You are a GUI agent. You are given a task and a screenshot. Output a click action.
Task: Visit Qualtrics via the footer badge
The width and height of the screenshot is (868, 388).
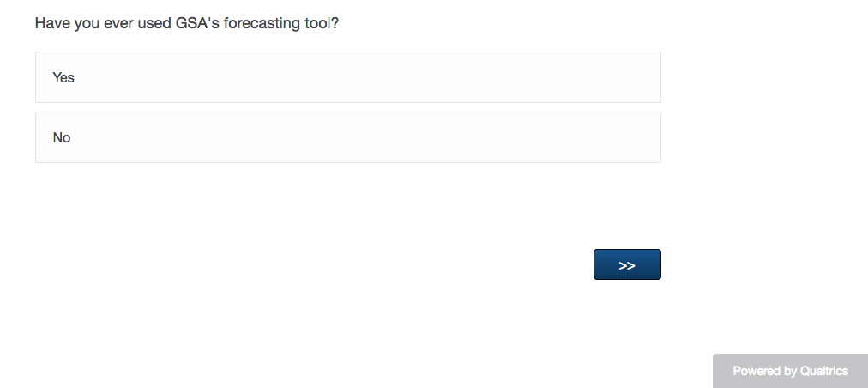tap(790, 371)
